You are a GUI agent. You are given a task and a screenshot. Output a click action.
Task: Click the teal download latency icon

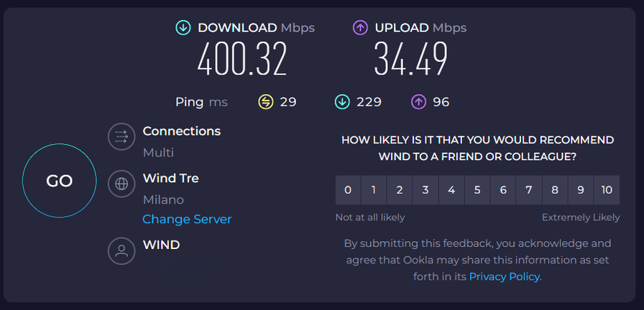[342, 102]
